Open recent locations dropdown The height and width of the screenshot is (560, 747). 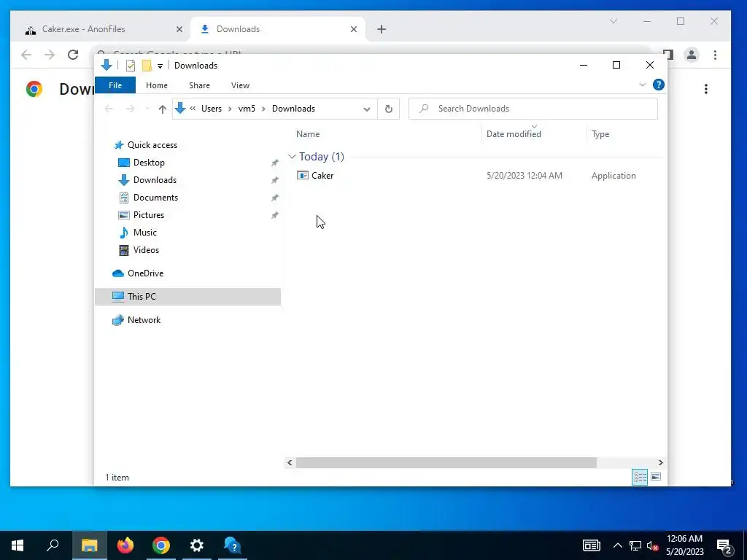(147, 109)
